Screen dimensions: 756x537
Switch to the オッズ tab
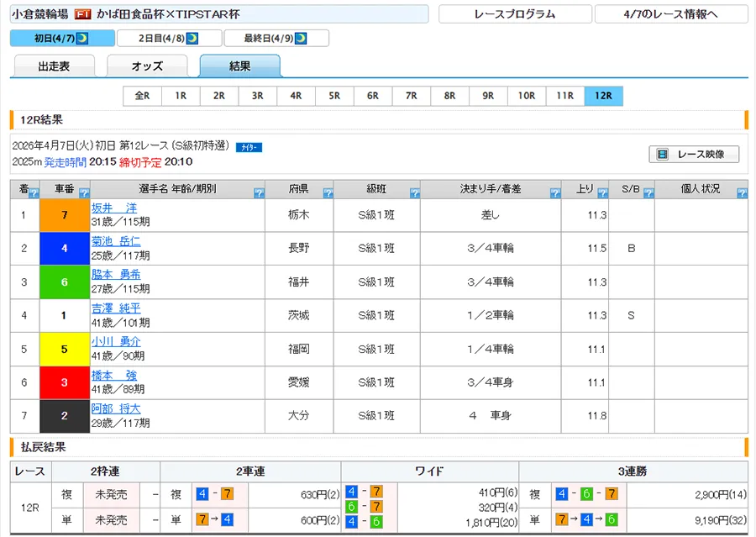click(x=147, y=66)
